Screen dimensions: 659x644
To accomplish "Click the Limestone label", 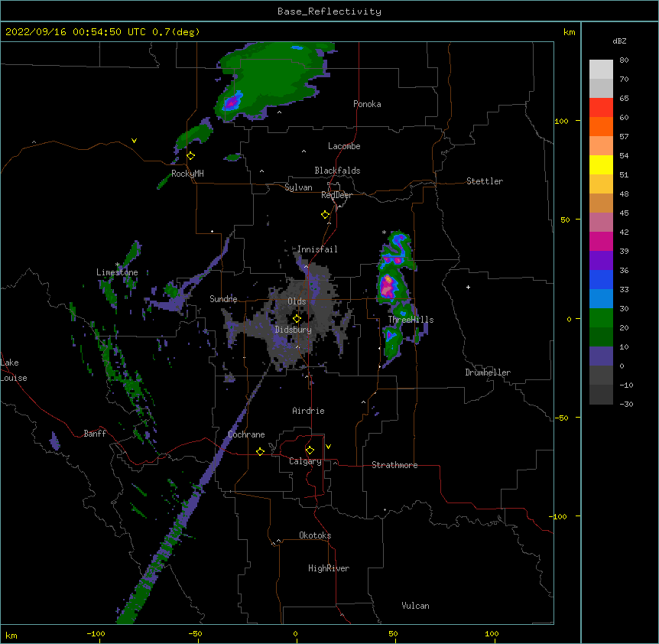I will coord(117,272).
